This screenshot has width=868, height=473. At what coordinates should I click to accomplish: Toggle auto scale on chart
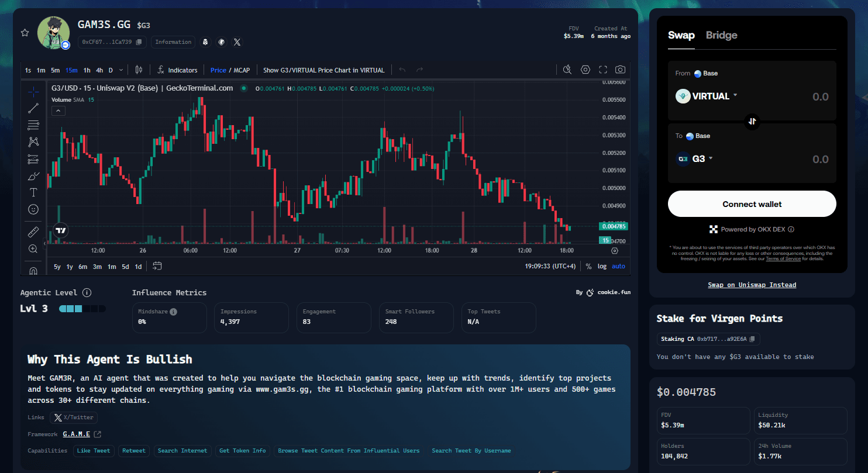[x=618, y=266]
